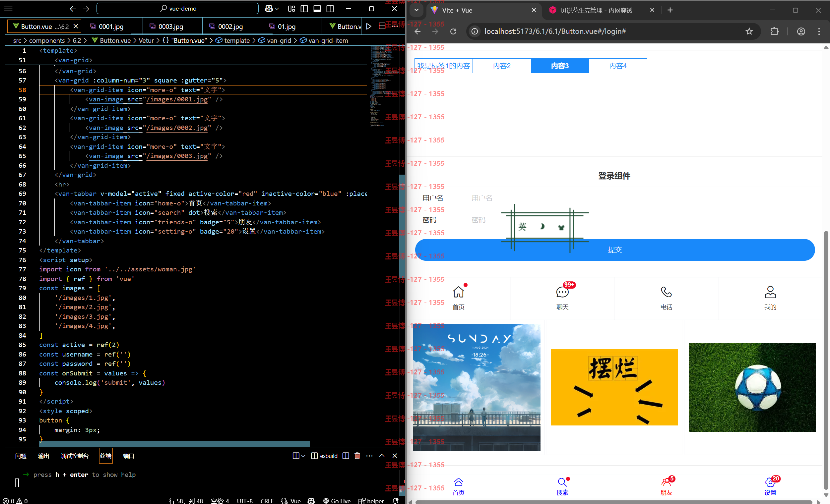Open the notifications bell in status bar
Viewport: 830px width, 504px height.
coord(396,501)
